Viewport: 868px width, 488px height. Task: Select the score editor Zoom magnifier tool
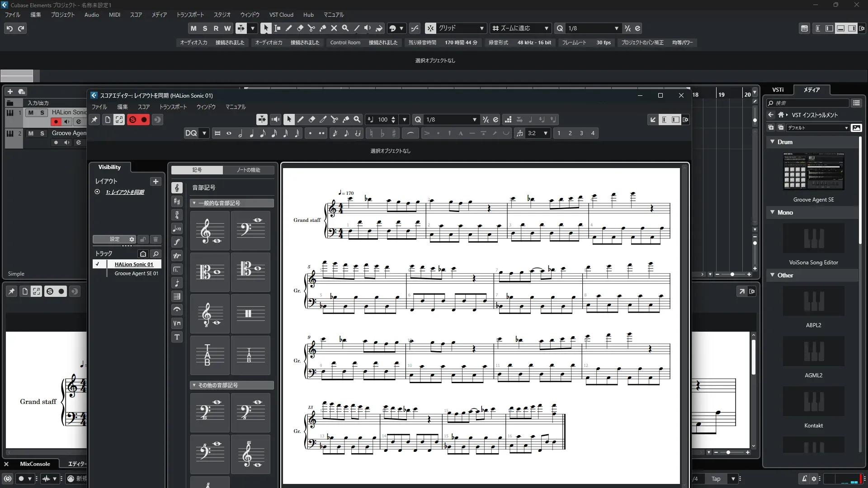[x=357, y=120]
